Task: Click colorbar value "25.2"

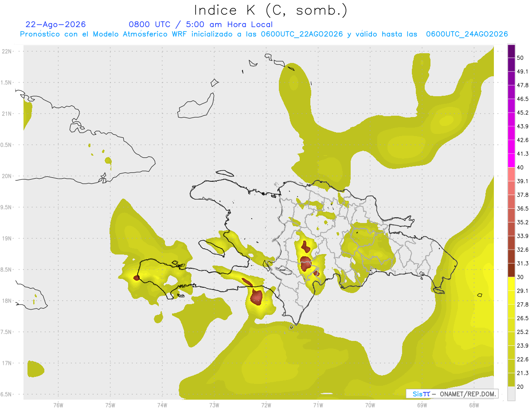Action: point(522,332)
